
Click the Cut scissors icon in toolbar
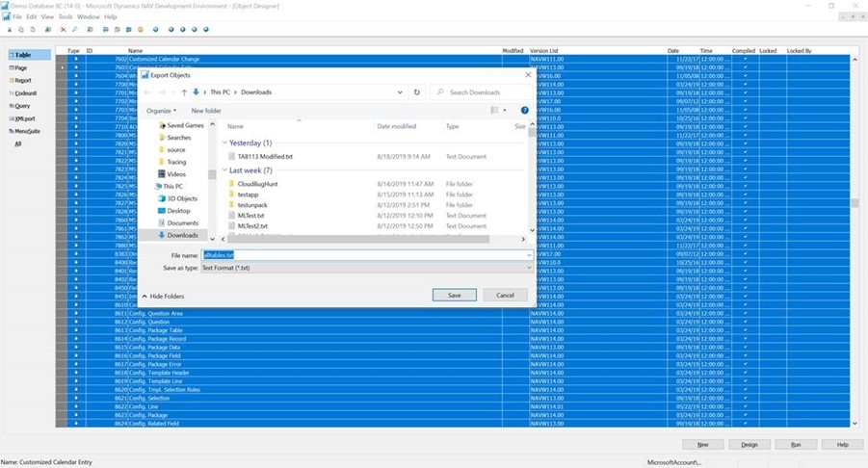[10, 29]
